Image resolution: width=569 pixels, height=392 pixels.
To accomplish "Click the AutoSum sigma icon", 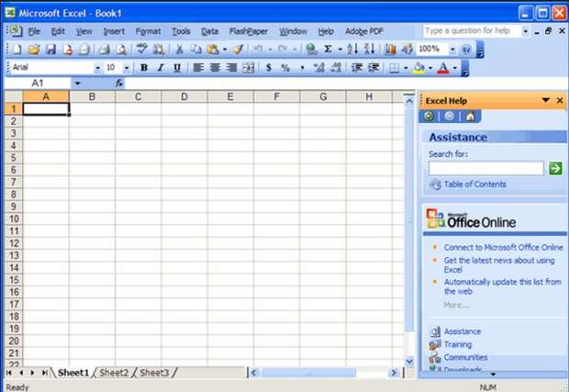I will [328, 49].
